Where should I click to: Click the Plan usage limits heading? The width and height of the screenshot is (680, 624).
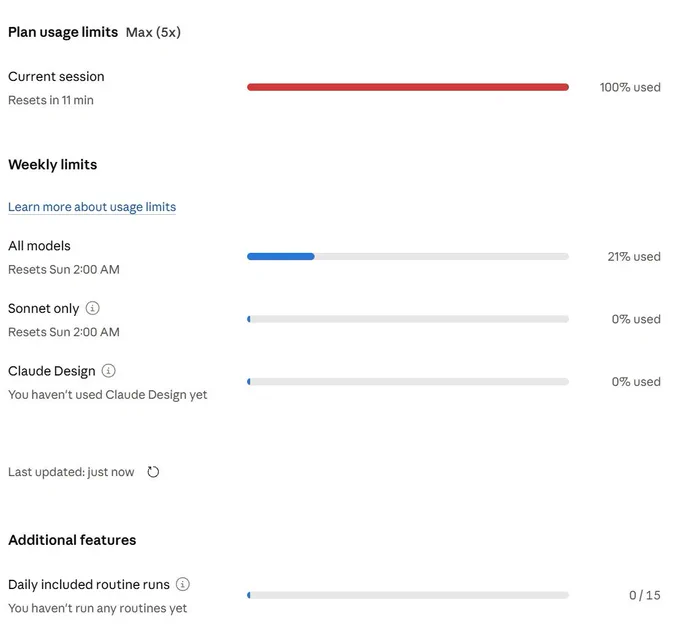[63, 32]
